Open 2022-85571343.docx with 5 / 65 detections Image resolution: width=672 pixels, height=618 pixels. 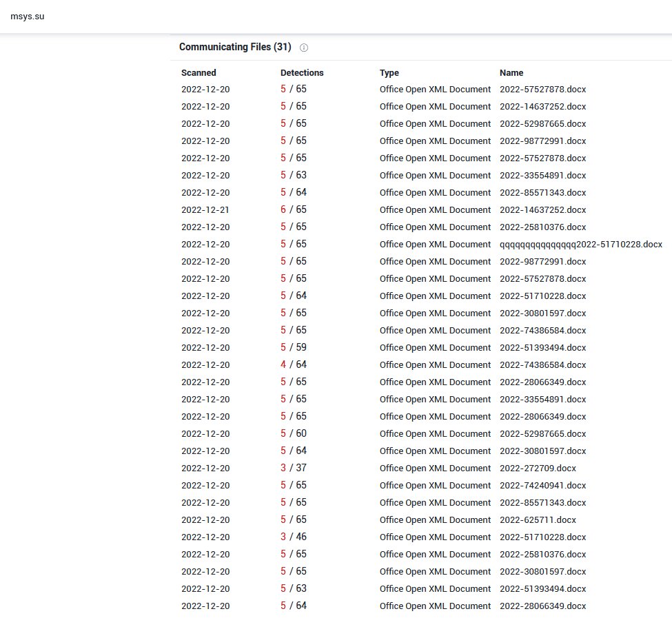click(542, 502)
